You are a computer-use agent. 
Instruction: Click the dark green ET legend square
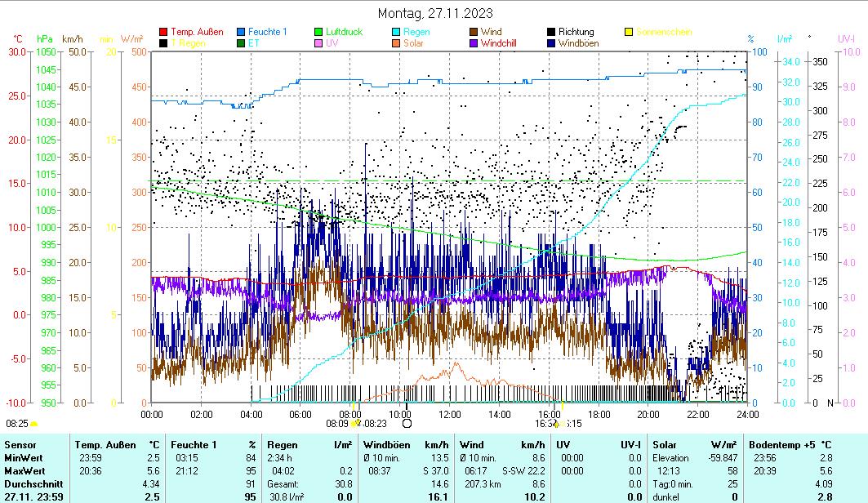pyautogui.click(x=242, y=42)
